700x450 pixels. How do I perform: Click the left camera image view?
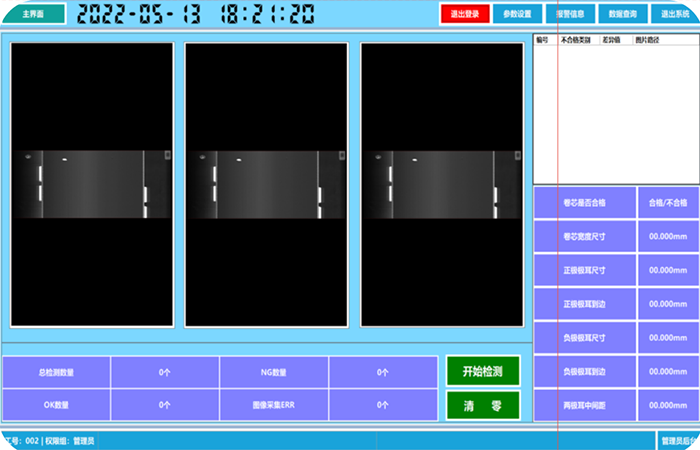coord(92,184)
